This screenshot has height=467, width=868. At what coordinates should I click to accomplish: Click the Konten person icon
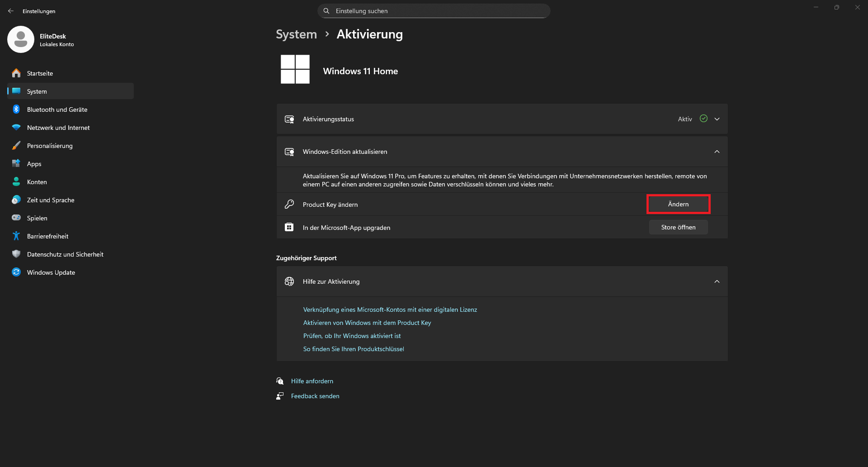click(x=16, y=181)
